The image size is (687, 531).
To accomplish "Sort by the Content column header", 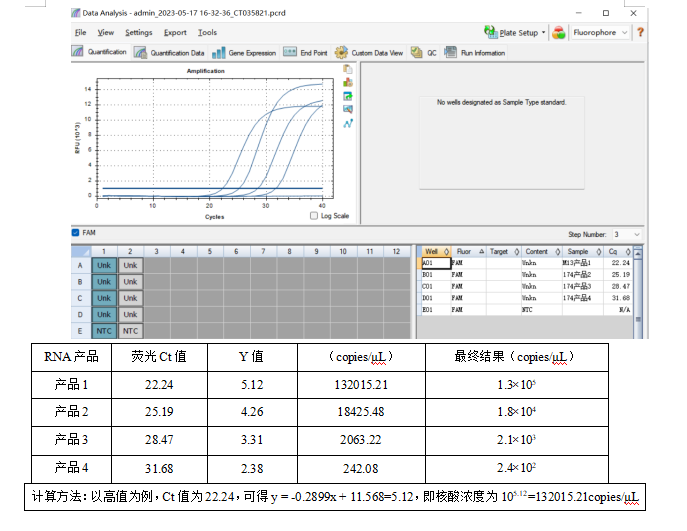I will pos(541,251).
